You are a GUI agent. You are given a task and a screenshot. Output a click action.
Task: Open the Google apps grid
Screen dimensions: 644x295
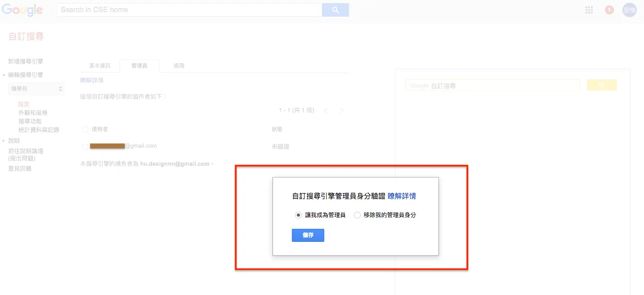(589, 10)
